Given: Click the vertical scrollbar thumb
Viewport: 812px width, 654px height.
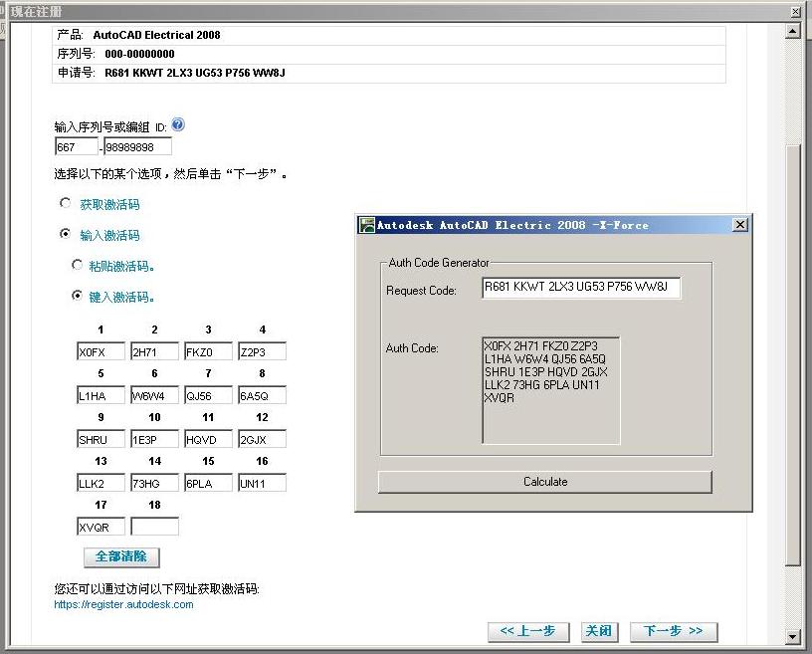Looking at the screenshot, I should coord(793,355).
